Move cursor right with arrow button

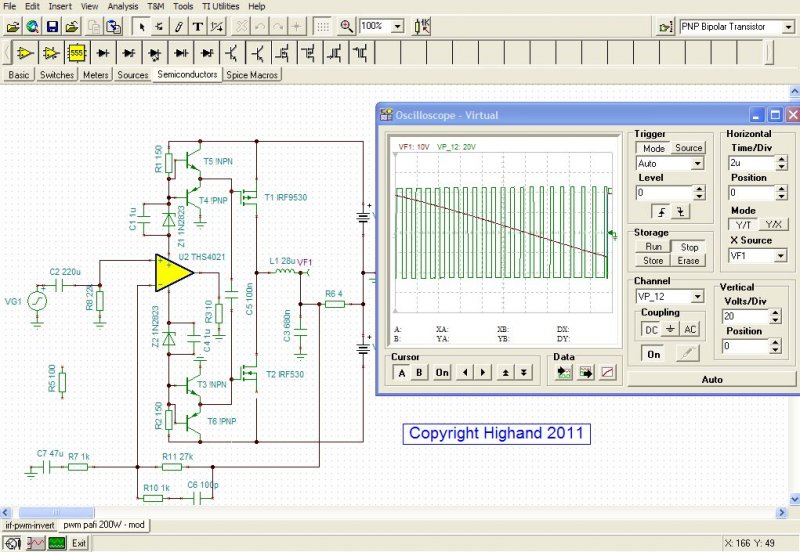482,372
